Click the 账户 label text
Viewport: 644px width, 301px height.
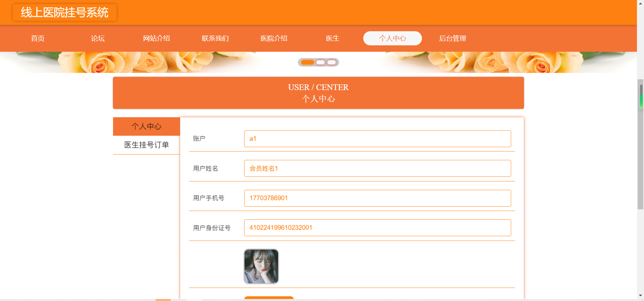click(199, 139)
